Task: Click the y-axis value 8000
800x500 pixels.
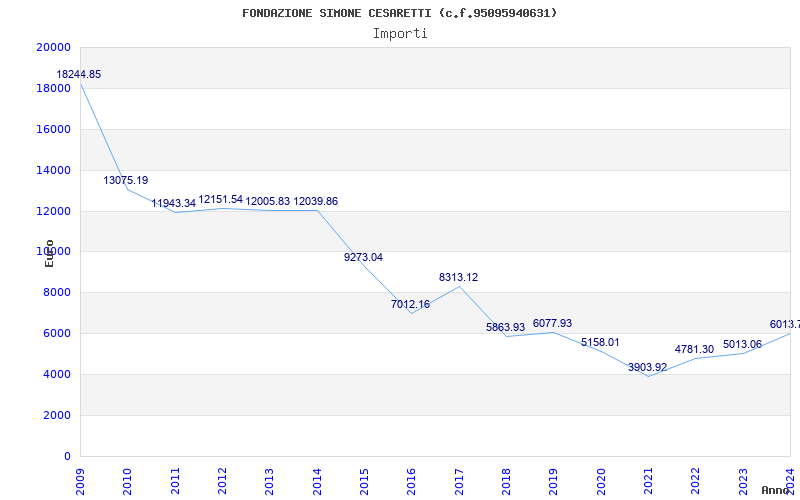Action: point(56,292)
